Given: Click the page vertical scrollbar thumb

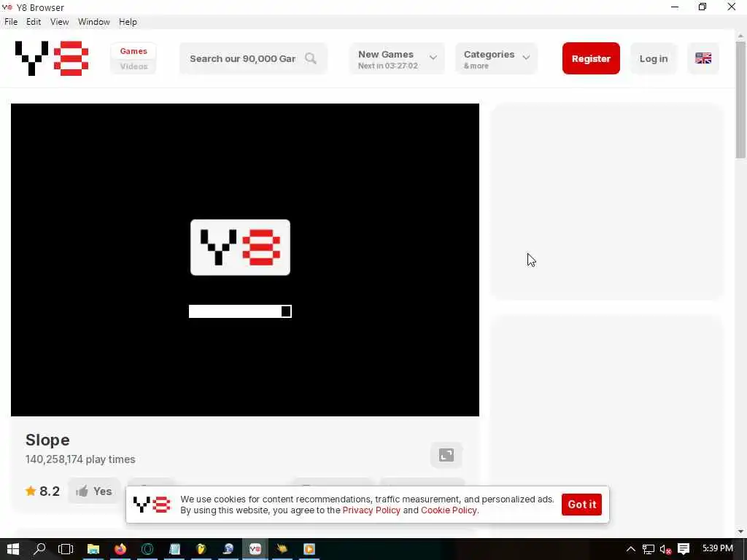Looking at the screenshot, I should [740, 100].
